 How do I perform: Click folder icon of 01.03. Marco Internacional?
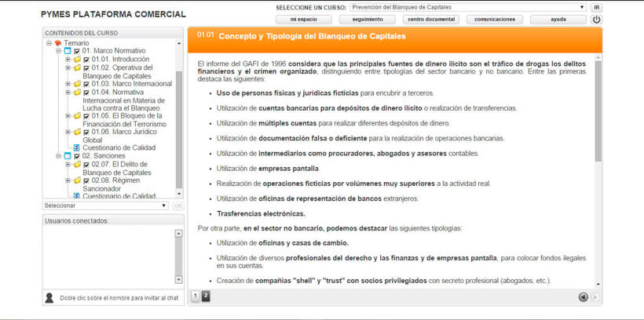pyautogui.click(x=77, y=84)
